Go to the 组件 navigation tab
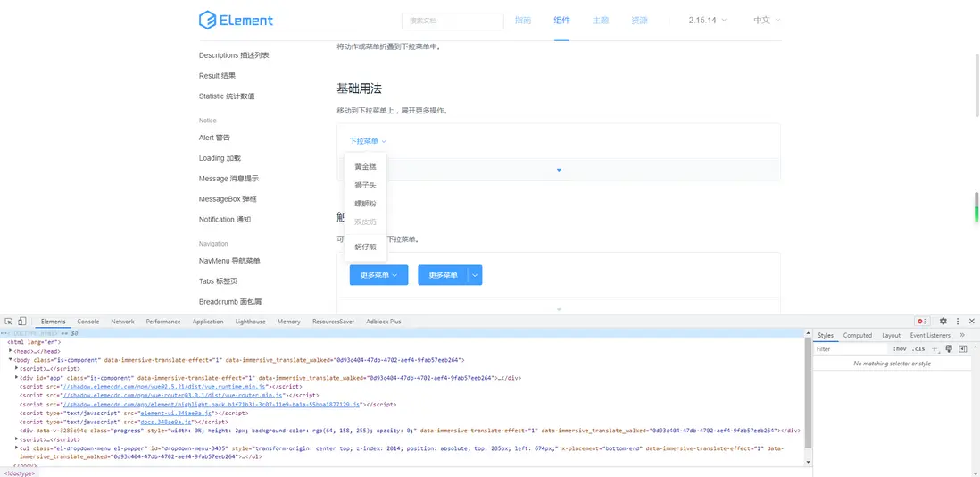980x477 pixels. tap(562, 20)
